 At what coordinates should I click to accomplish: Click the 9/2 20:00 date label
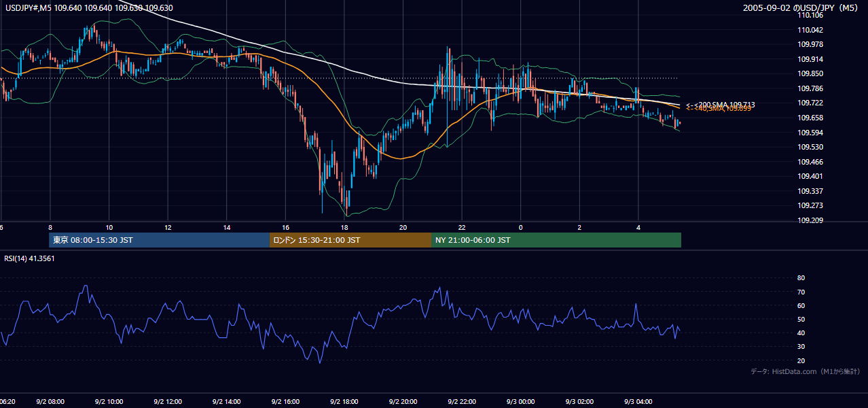403,401
